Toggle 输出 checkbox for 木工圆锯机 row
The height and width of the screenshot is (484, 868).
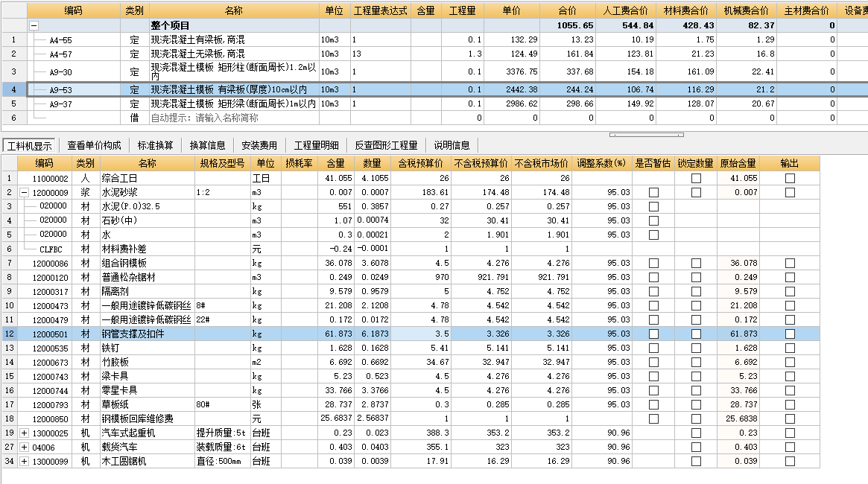pos(790,462)
